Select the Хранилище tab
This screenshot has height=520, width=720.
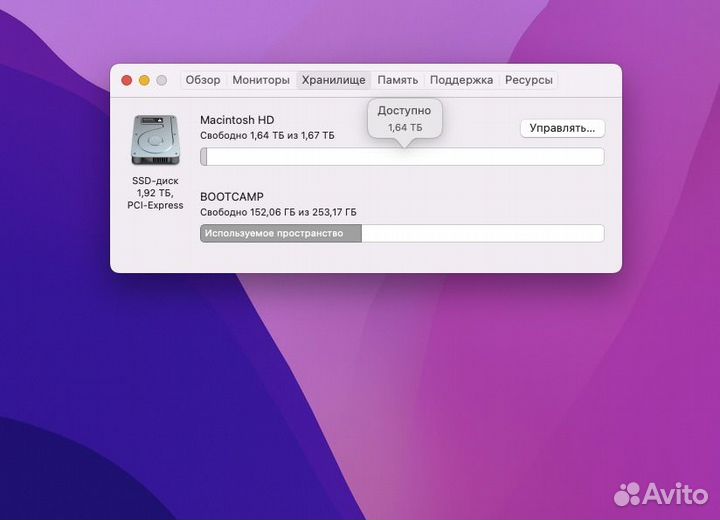coord(333,80)
